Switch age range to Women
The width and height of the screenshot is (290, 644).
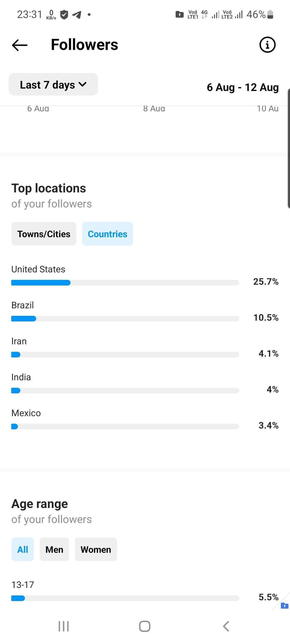tap(96, 549)
